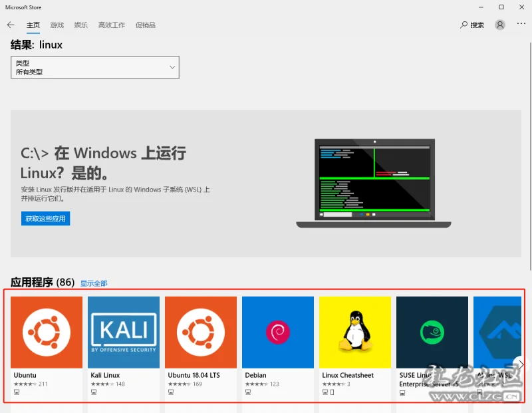Open the Ubuntu 18.04 LTS tile
Screen dimensions: 532x413
(201, 333)
